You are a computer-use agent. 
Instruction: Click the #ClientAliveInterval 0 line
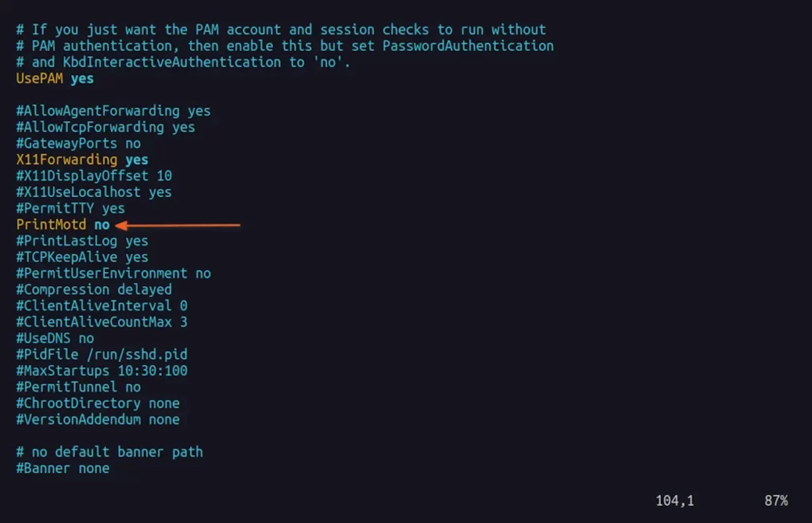[x=102, y=306]
